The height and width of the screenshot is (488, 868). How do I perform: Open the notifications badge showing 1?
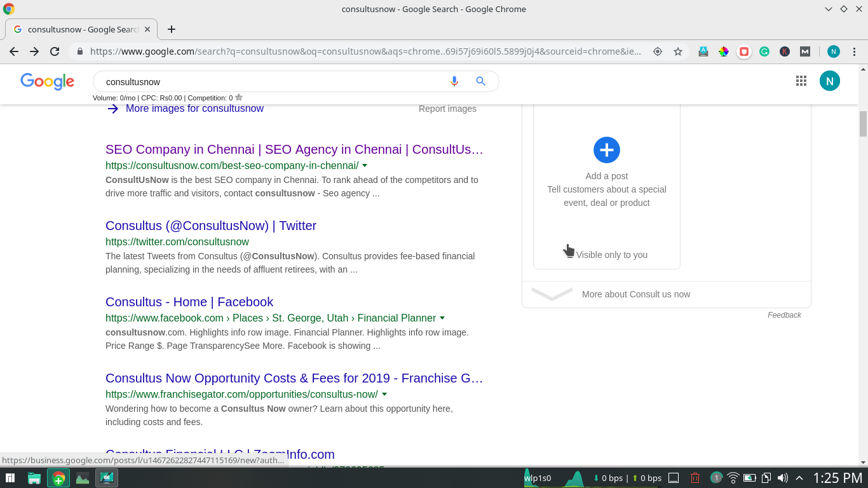tap(716, 478)
